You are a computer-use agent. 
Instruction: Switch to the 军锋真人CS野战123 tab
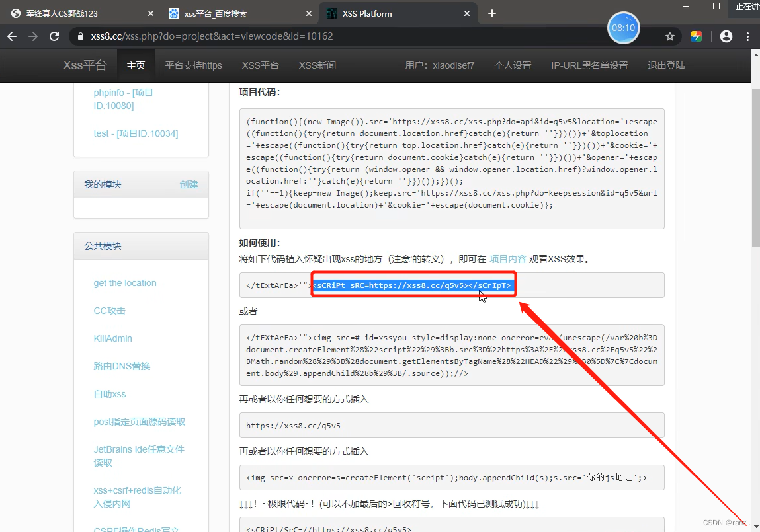pyautogui.click(x=83, y=14)
